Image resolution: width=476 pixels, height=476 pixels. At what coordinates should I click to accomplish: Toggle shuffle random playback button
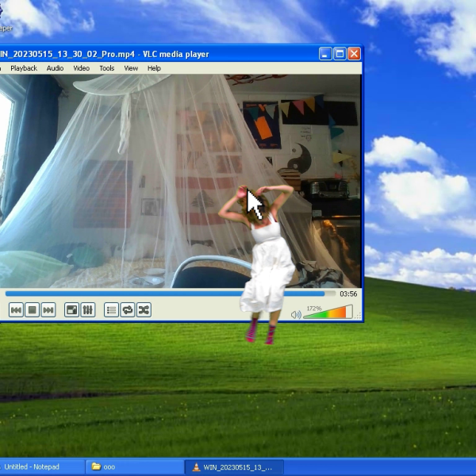144,310
